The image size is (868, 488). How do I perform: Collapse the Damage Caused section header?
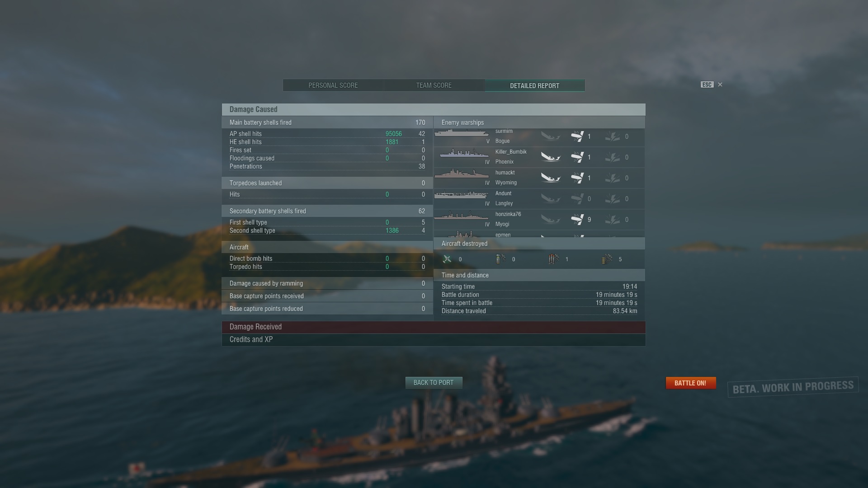(x=434, y=109)
